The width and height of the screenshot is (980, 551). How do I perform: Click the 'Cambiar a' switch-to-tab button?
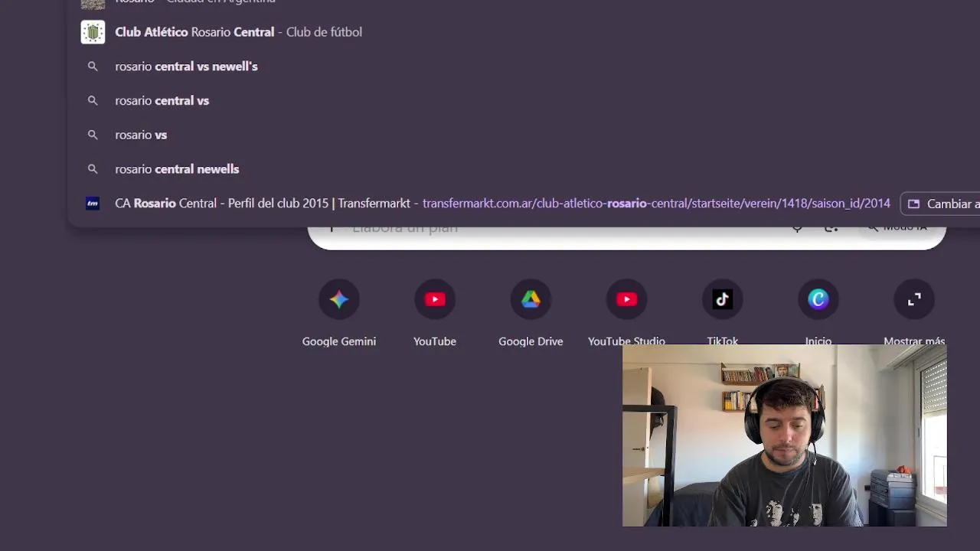point(941,204)
